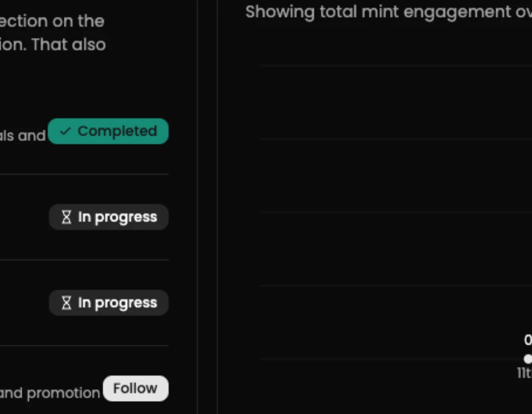Select the green Completed status badge
Screen dimensions: 532x414
(108, 131)
